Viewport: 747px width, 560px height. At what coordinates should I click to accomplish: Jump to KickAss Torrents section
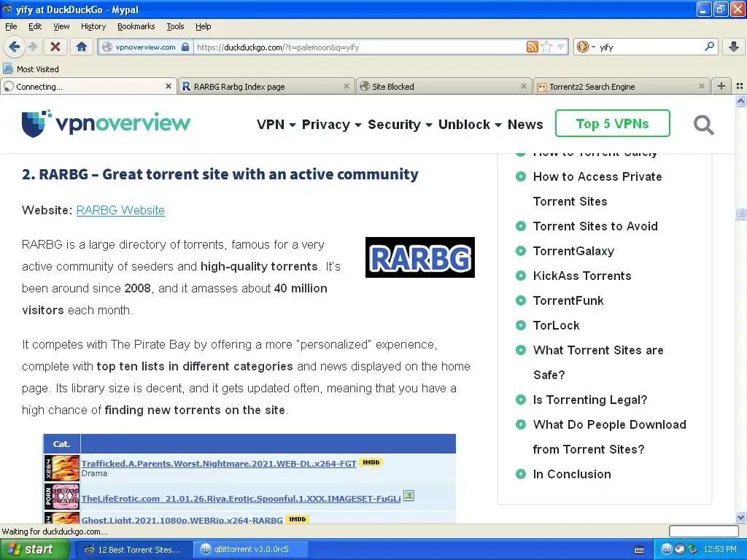[x=582, y=276]
